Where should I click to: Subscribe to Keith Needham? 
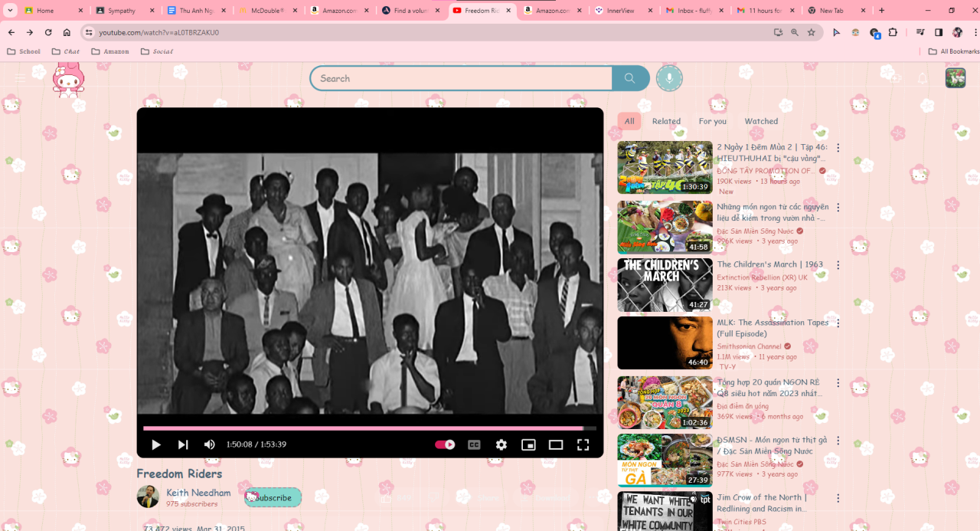(x=273, y=497)
